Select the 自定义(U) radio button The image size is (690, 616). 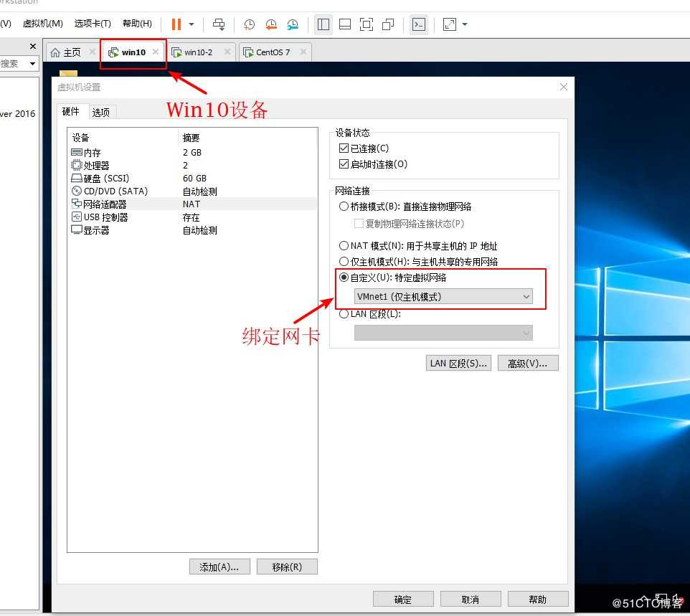click(x=344, y=278)
